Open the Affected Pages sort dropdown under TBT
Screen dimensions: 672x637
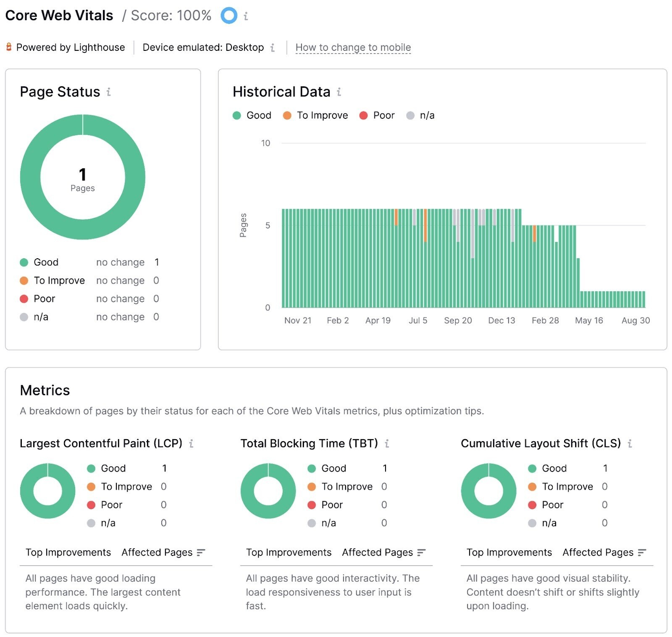421,553
